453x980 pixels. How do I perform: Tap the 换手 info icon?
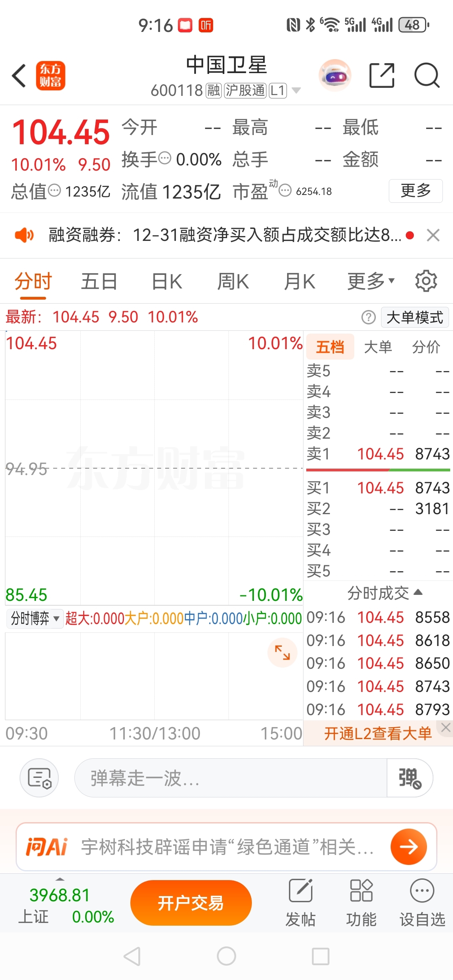165,158
